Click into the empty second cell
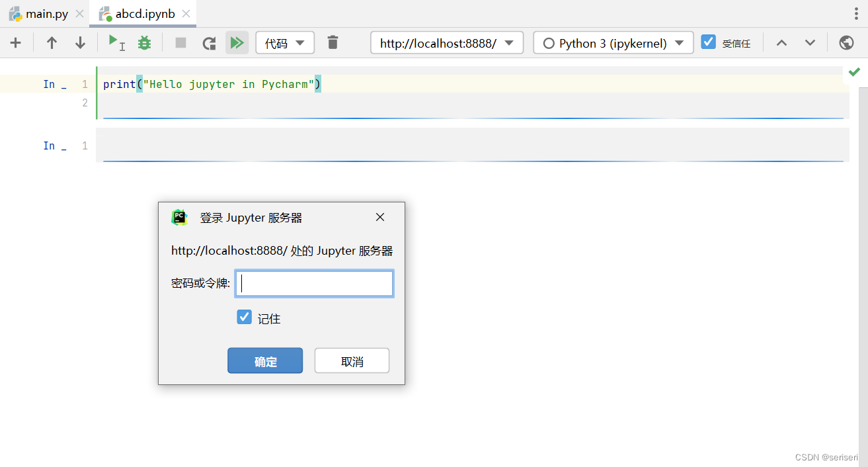This screenshot has height=467, width=868. (472, 146)
